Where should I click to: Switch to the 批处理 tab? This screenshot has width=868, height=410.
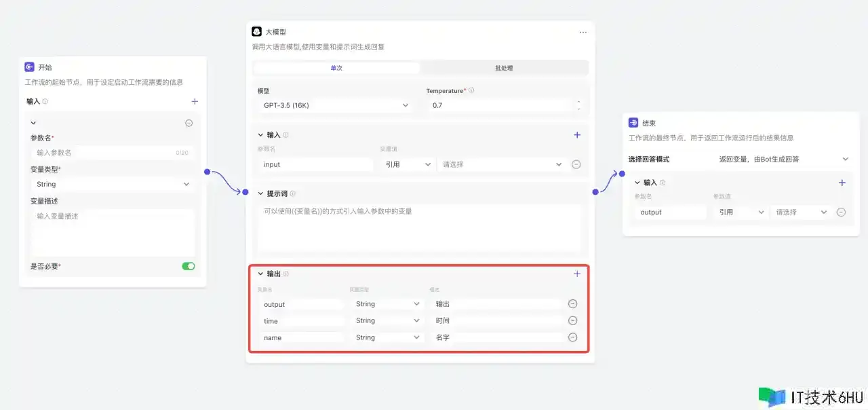pos(504,68)
